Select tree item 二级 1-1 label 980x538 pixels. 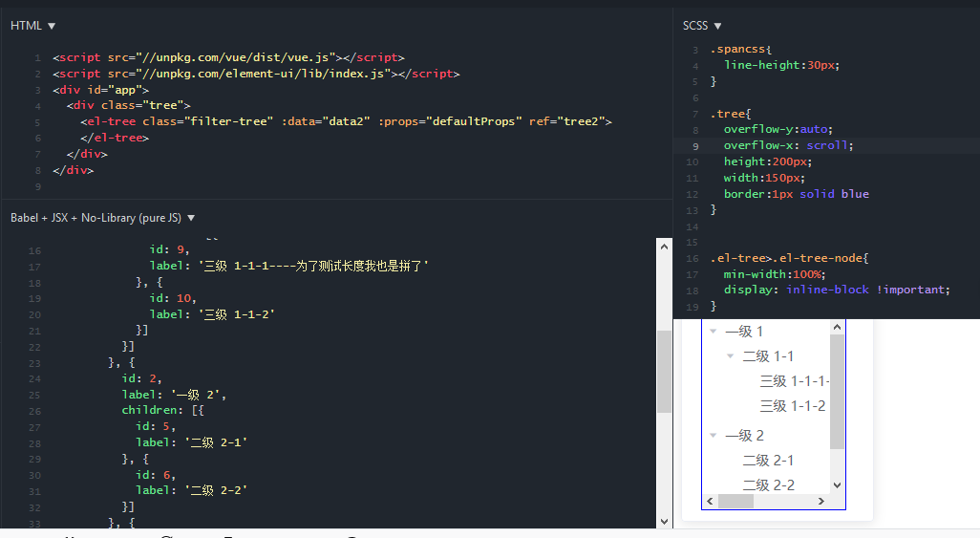[x=768, y=355]
